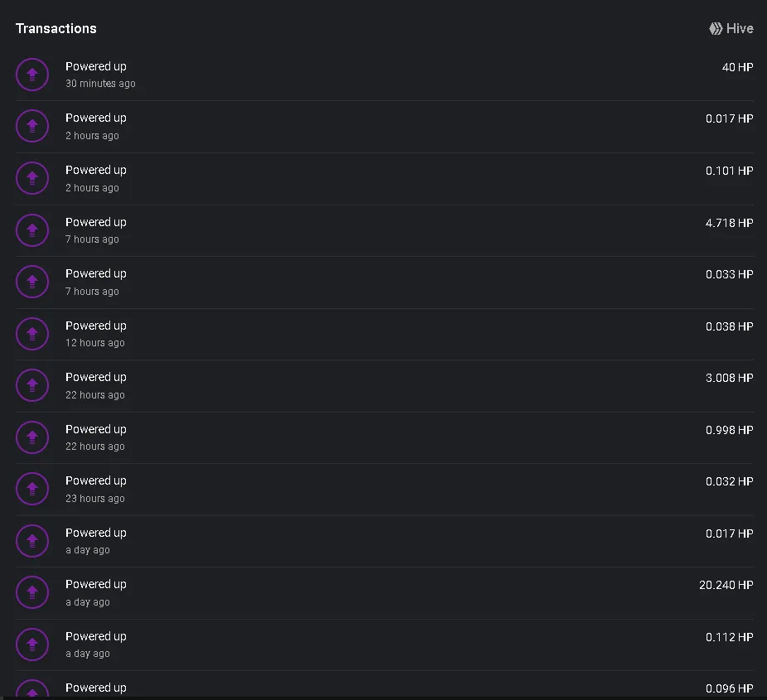Click power-up icon for 40 HP transaction

(x=32, y=75)
